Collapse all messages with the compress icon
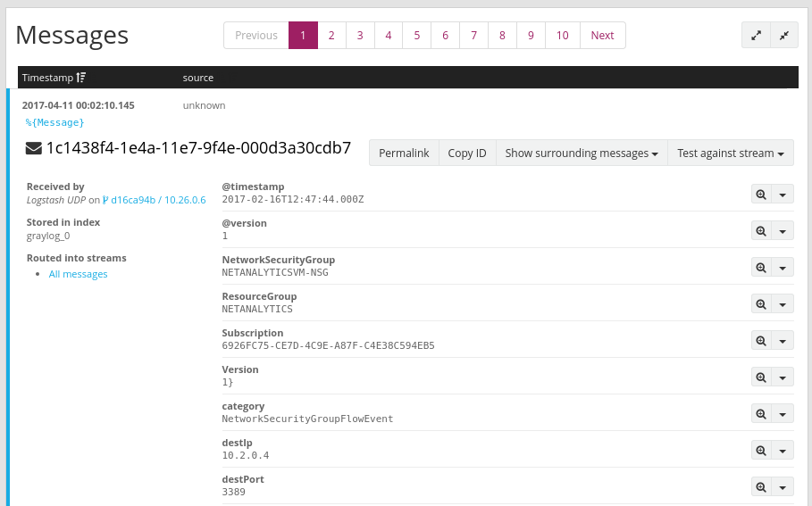This screenshot has height=506, width=812. coord(784,35)
